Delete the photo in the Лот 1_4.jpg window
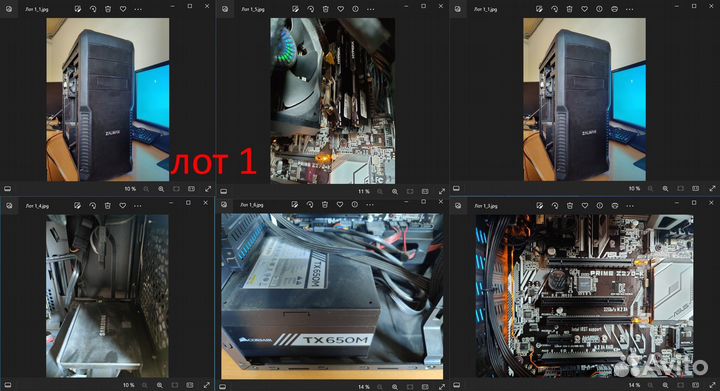Viewport: 720px width, 391px height. click(107, 206)
